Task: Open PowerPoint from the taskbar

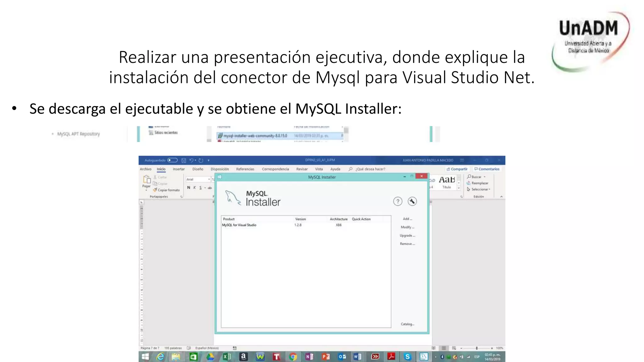Action: click(326, 357)
